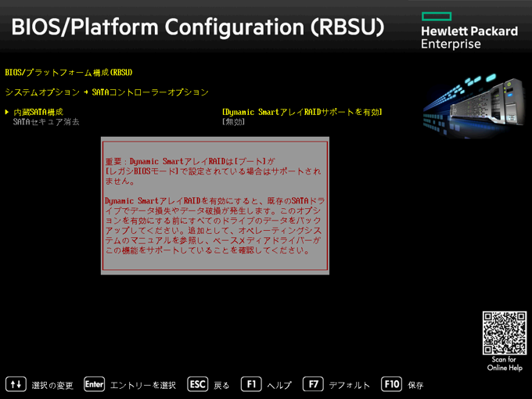Click the F1 help key icon

(251, 384)
